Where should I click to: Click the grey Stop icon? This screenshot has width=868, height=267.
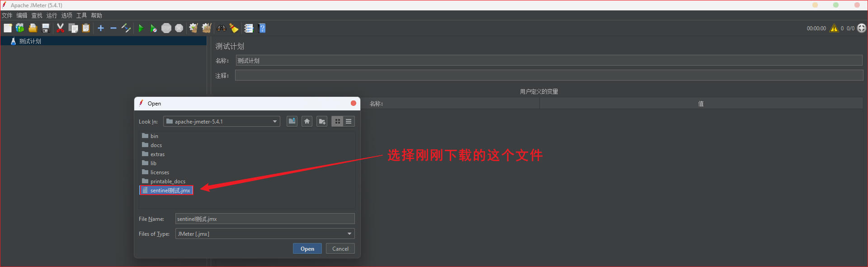(166, 28)
